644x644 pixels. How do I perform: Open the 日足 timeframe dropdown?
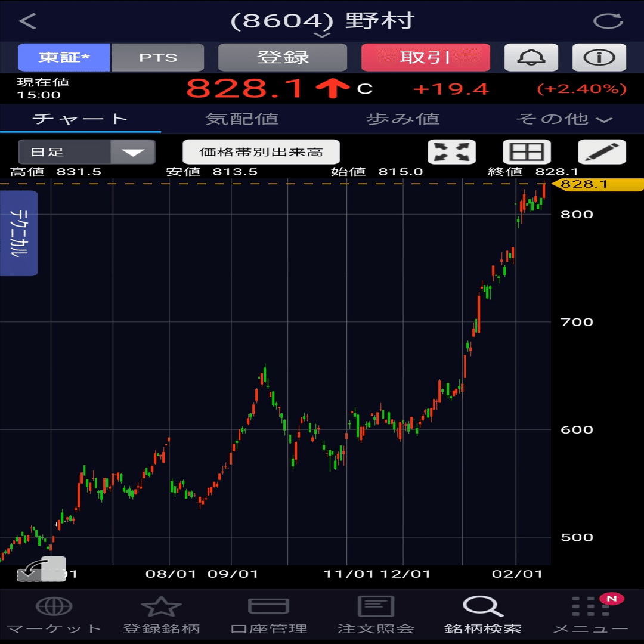(x=86, y=152)
